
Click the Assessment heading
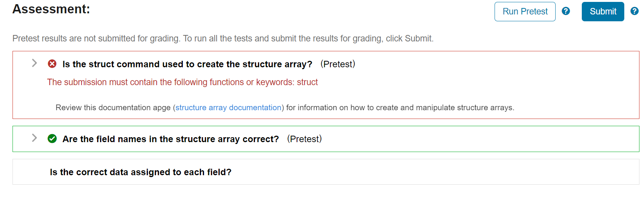tap(51, 9)
